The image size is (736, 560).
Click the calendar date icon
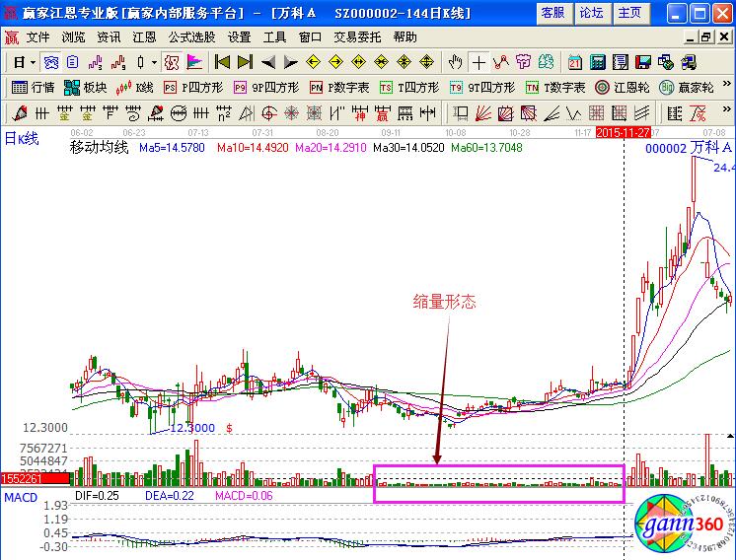tap(575, 62)
